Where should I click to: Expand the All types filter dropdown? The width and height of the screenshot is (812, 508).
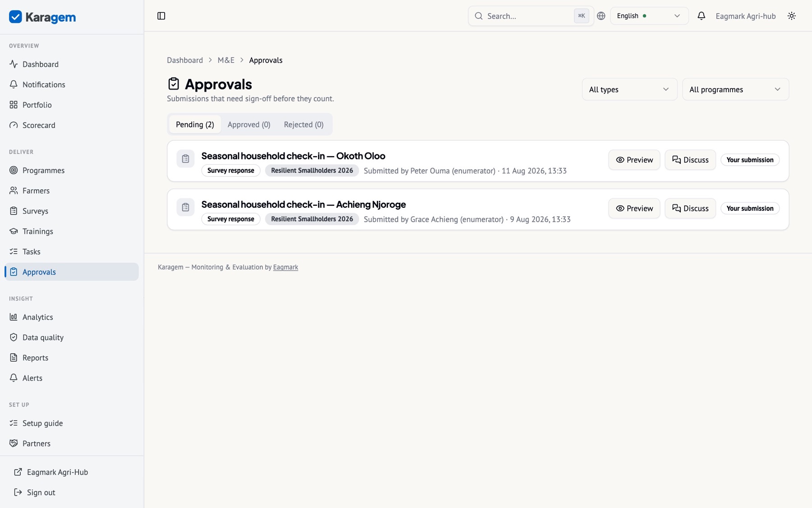(x=629, y=89)
